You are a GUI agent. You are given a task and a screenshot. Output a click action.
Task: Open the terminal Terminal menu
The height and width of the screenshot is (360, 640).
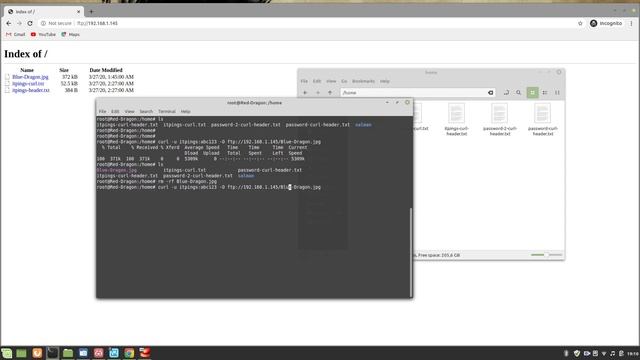(x=167, y=111)
